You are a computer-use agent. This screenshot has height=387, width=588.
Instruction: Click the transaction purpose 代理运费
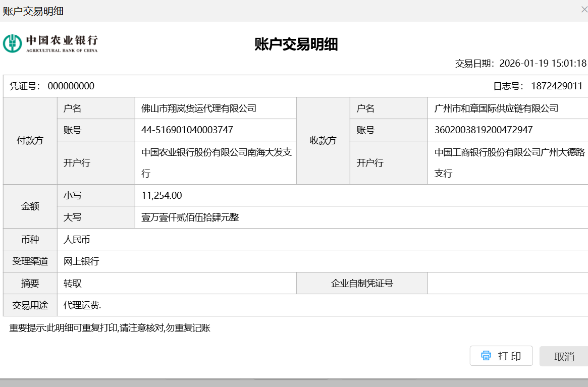point(82,305)
